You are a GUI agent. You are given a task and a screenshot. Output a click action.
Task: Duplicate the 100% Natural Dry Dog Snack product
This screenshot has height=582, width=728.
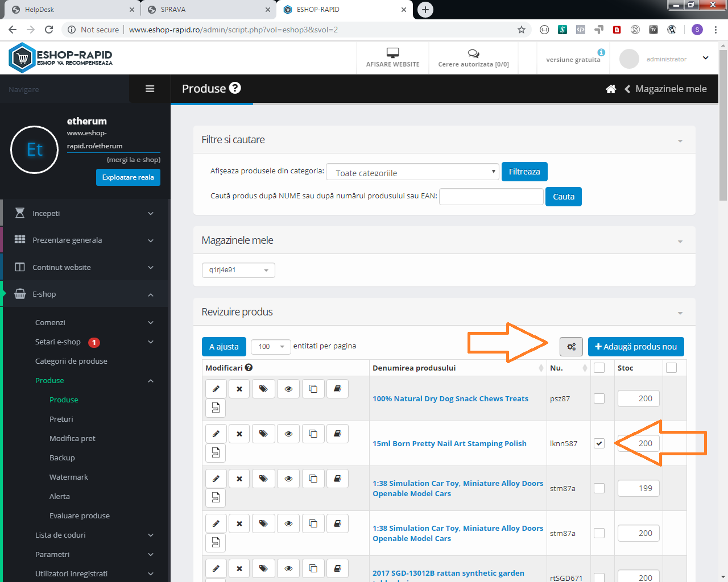tap(313, 389)
